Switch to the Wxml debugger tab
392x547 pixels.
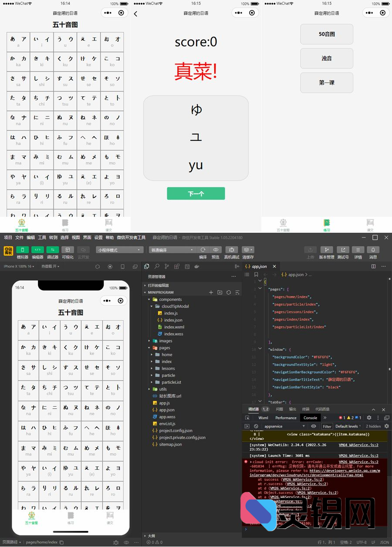(263, 418)
